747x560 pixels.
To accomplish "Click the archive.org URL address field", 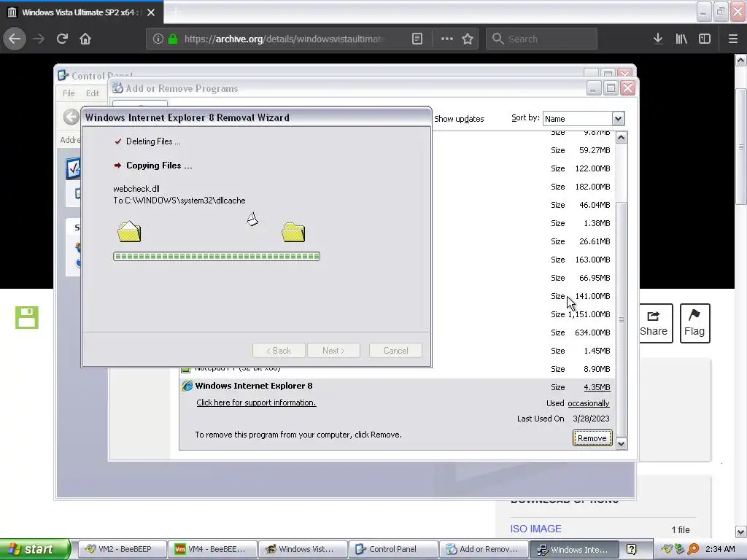I will (285, 39).
